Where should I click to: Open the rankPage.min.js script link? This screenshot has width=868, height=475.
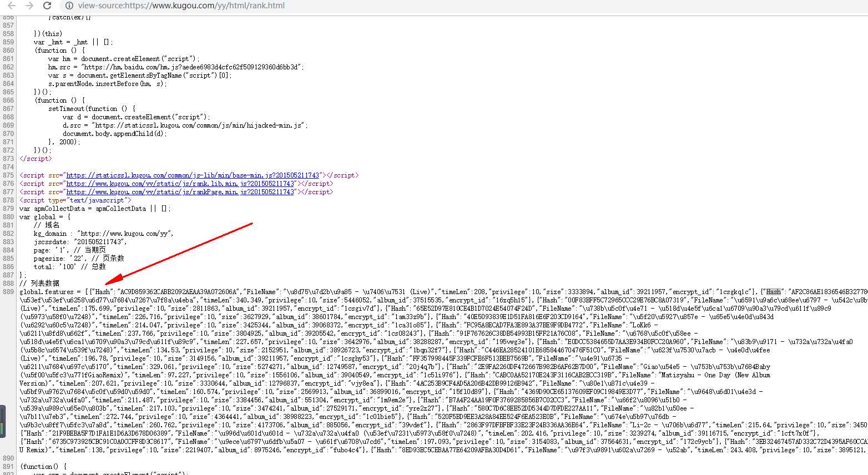click(x=180, y=192)
